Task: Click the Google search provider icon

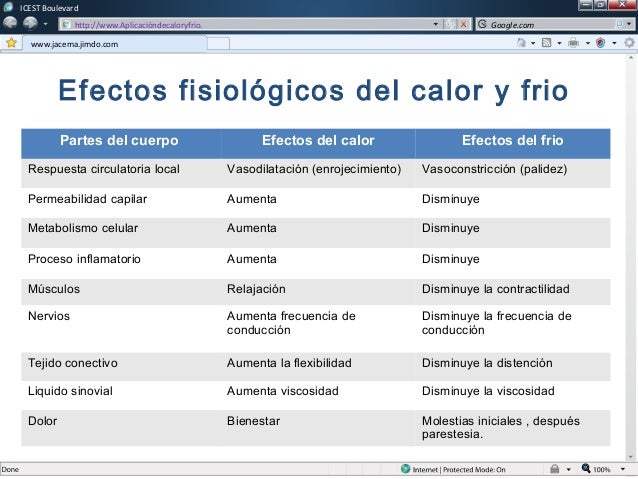Action: click(482, 24)
